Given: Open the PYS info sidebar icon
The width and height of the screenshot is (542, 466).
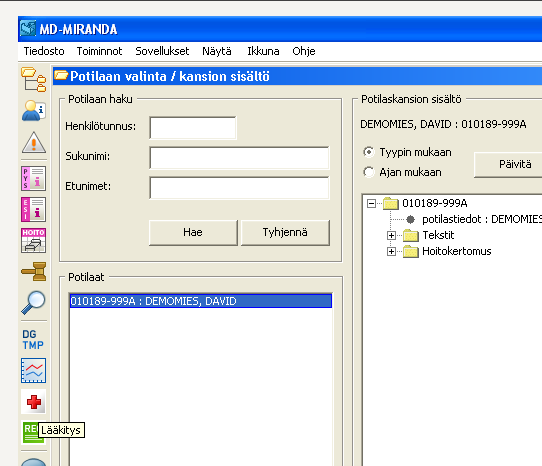Looking at the screenshot, I should (x=34, y=178).
